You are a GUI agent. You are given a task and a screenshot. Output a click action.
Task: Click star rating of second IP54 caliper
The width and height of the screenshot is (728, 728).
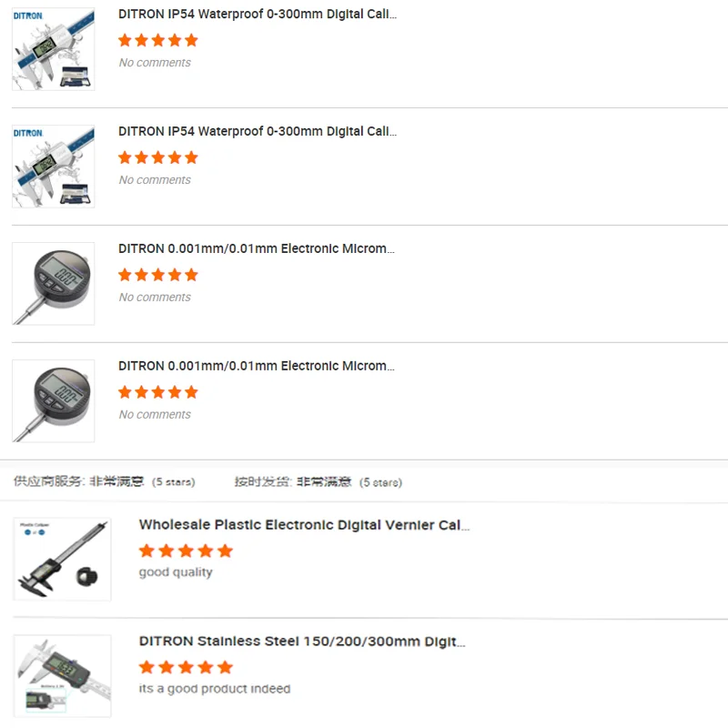point(158,157)
